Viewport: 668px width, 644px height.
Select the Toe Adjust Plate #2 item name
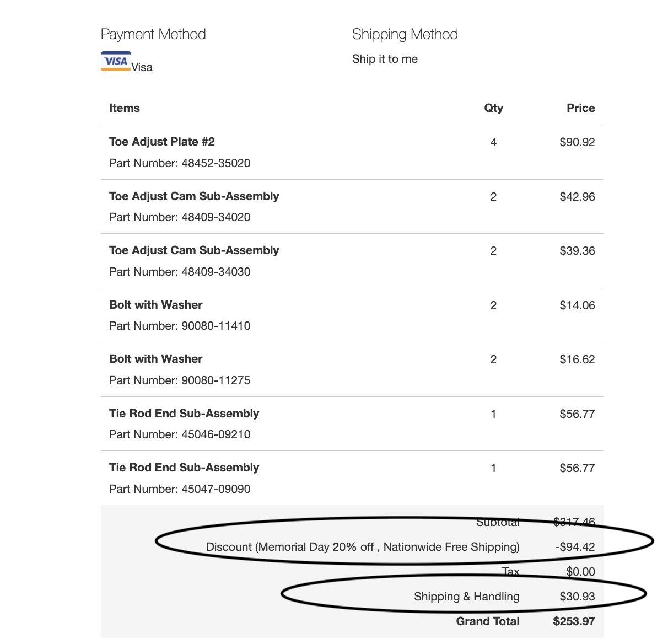coord(161,142)
